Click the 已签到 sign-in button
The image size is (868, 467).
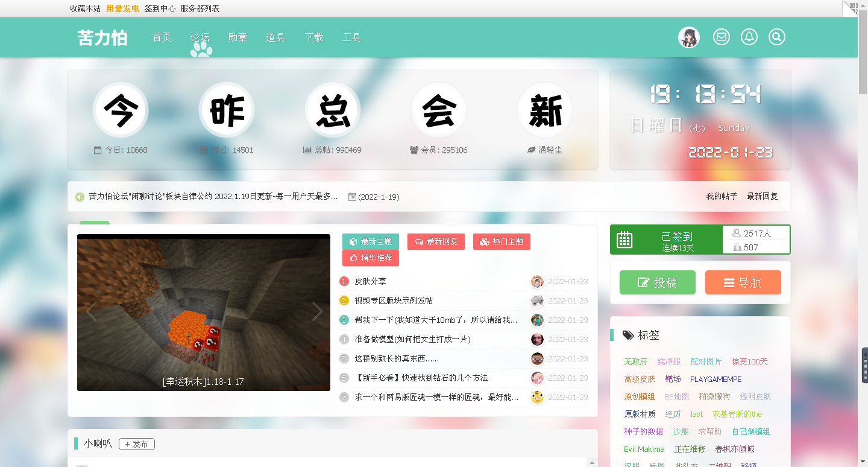(667, 240)
